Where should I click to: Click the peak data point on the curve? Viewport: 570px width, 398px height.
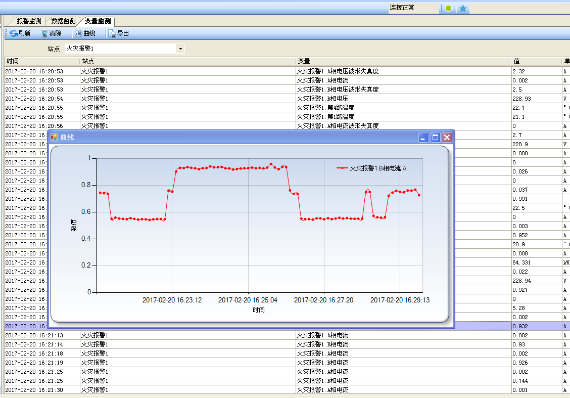point(271,164)
